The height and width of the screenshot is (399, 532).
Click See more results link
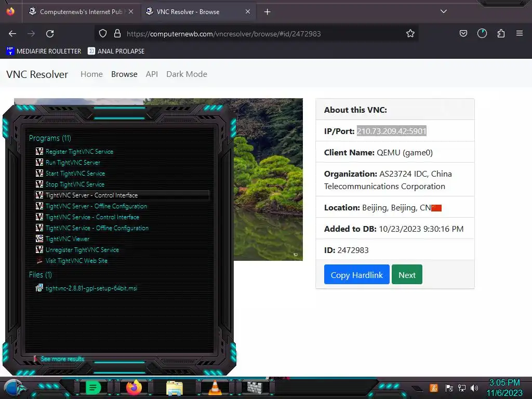(62, 359)
